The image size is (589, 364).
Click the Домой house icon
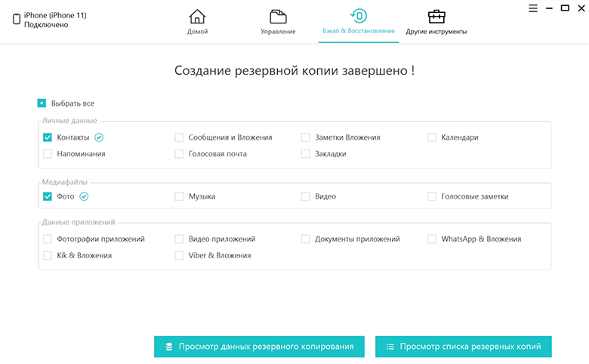(197, 17)
